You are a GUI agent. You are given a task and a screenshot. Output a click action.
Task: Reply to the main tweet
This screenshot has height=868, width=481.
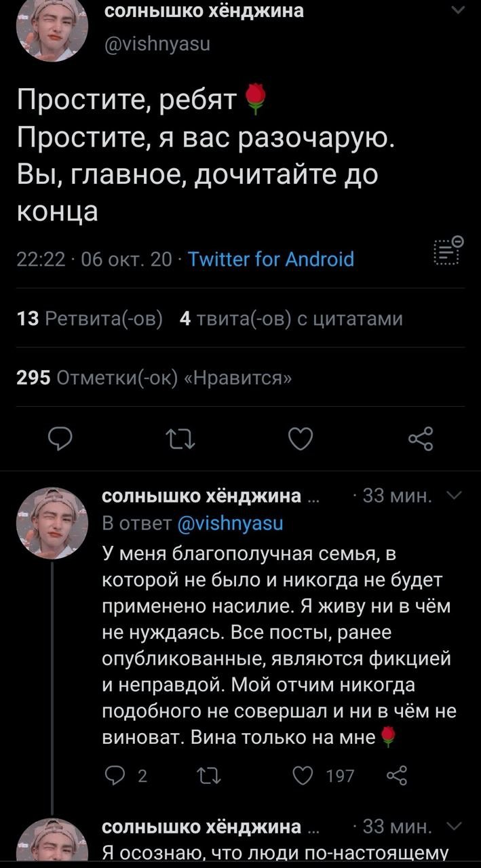[x=61, y=440]
